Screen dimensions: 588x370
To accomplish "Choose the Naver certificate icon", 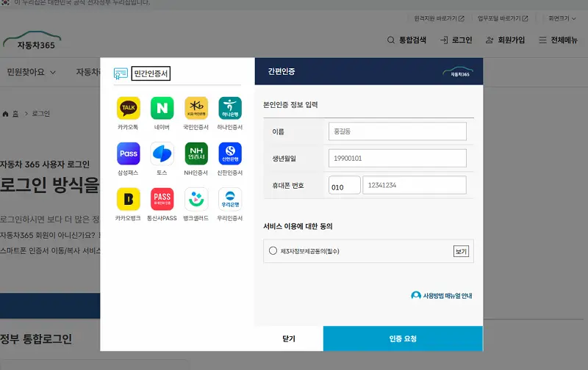I will (x=162, y=108).
